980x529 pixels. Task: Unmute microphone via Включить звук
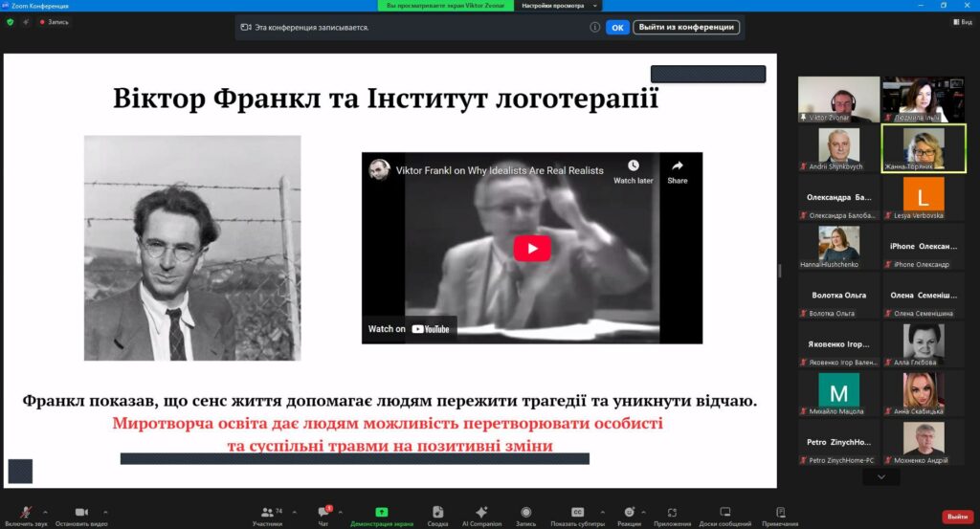[x=26, y=516]
